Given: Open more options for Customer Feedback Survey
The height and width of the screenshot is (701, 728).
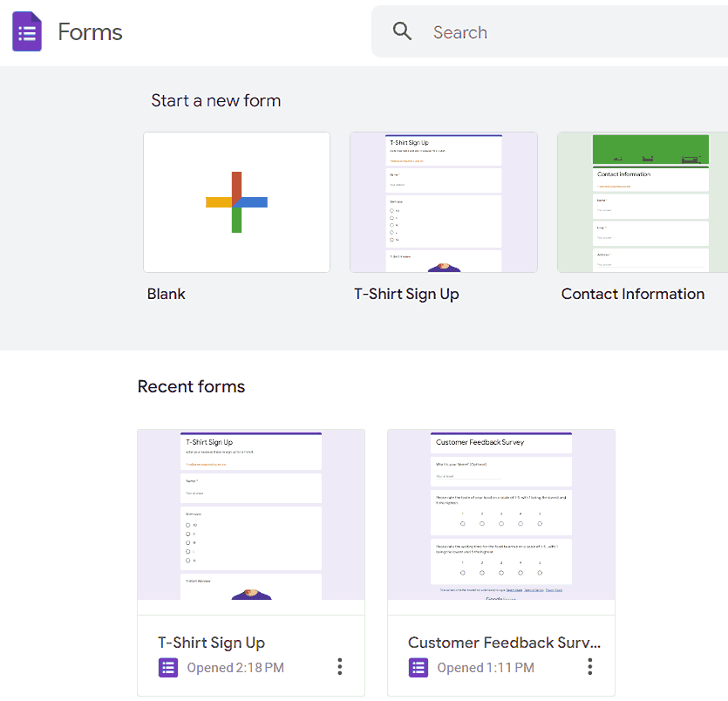Looking at the screenshot, I should (x=590, y=667).
